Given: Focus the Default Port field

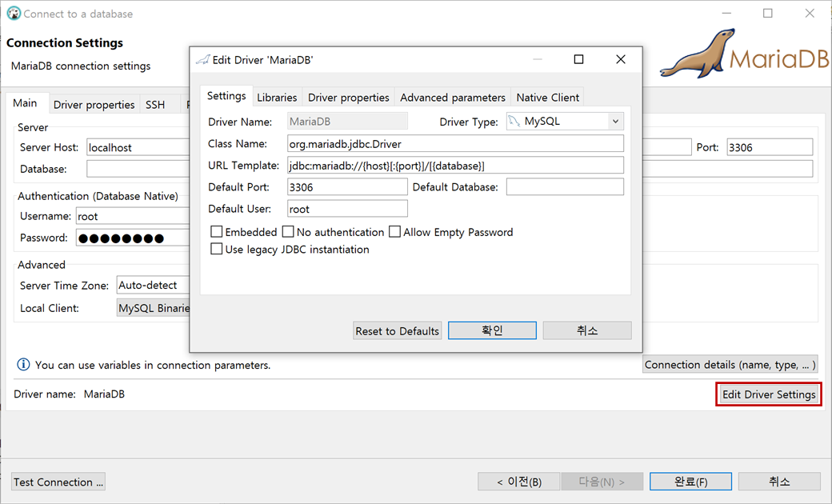Looking at the screenshot, I should pos(347,187).
